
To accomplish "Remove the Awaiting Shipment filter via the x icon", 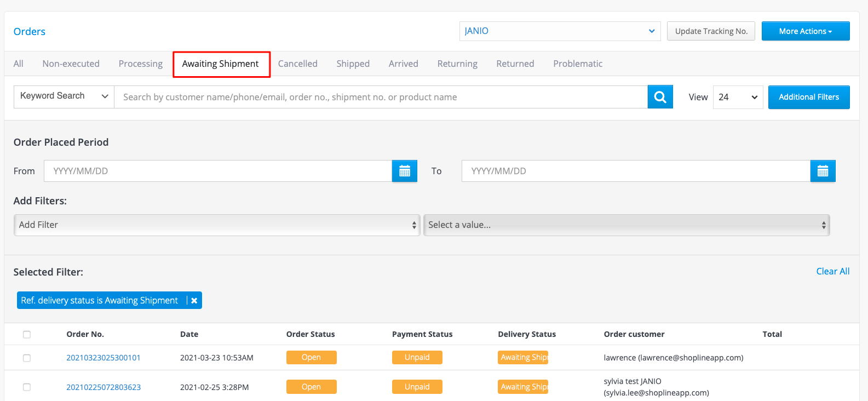I will click(194, 301).
